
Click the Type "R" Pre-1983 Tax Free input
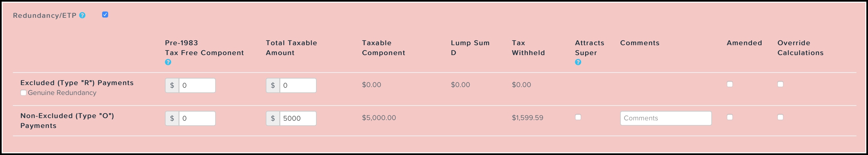tap(197, 85)
